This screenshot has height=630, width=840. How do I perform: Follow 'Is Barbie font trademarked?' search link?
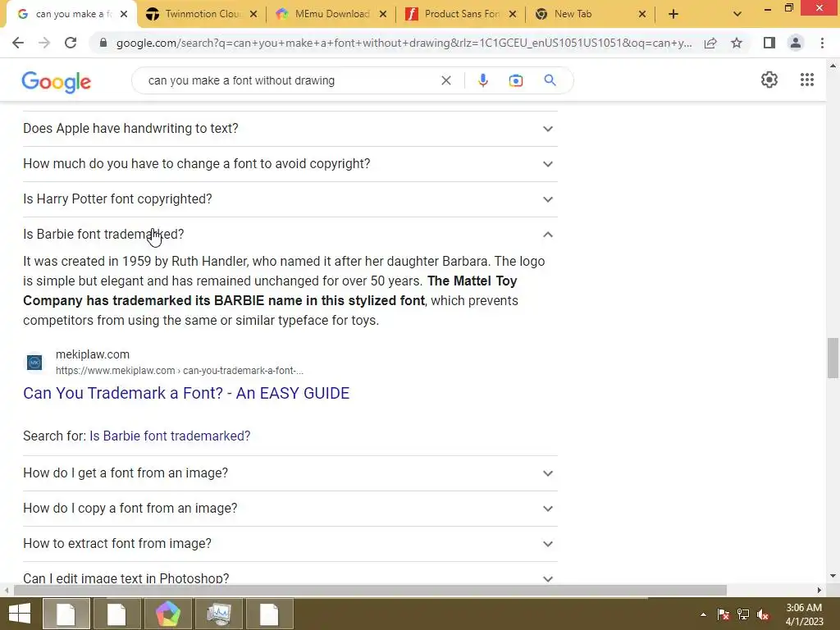pos(170,436)
